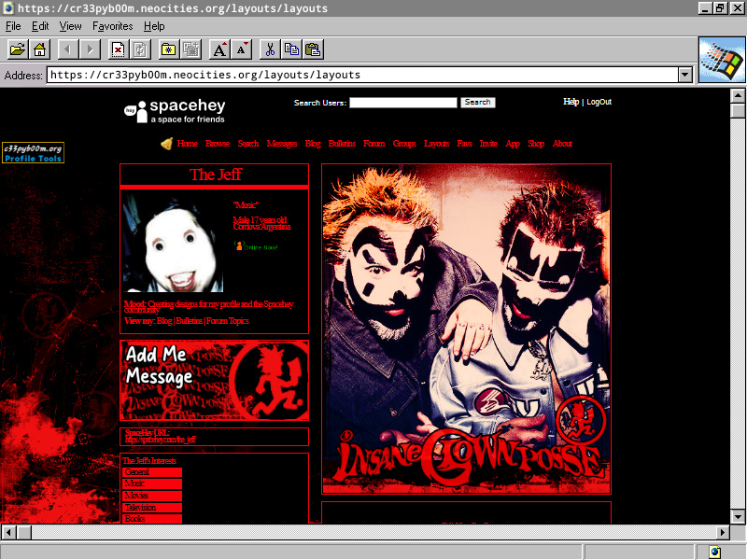Click the SpaceHey Help link

click(571, 102)
